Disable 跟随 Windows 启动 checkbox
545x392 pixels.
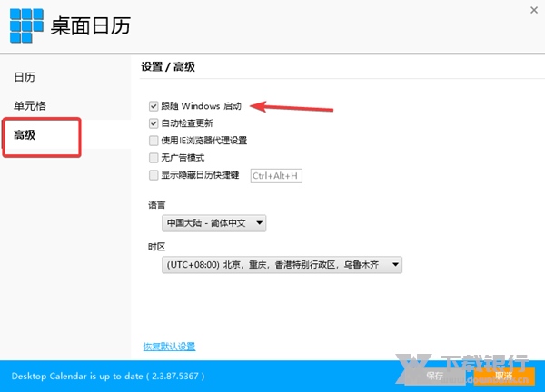click(154, 106)
